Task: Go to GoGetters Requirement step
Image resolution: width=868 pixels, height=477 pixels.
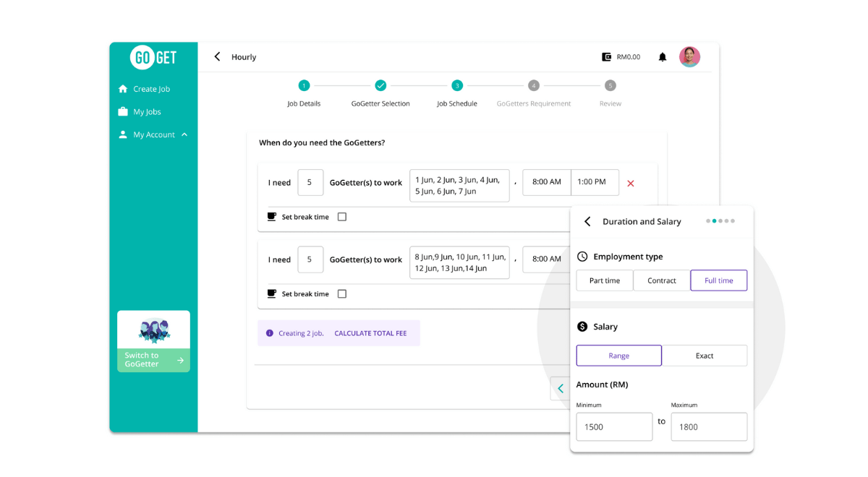Action: click(534, 85)
